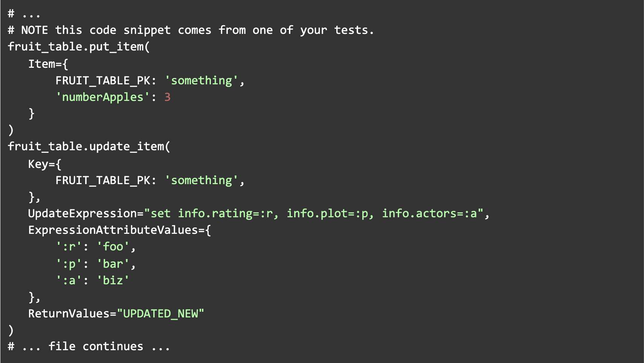The height and width of the screenshot is (363, 644).
Task: Click the ReturnValues parameter name
Action: (x=69, y=314)
